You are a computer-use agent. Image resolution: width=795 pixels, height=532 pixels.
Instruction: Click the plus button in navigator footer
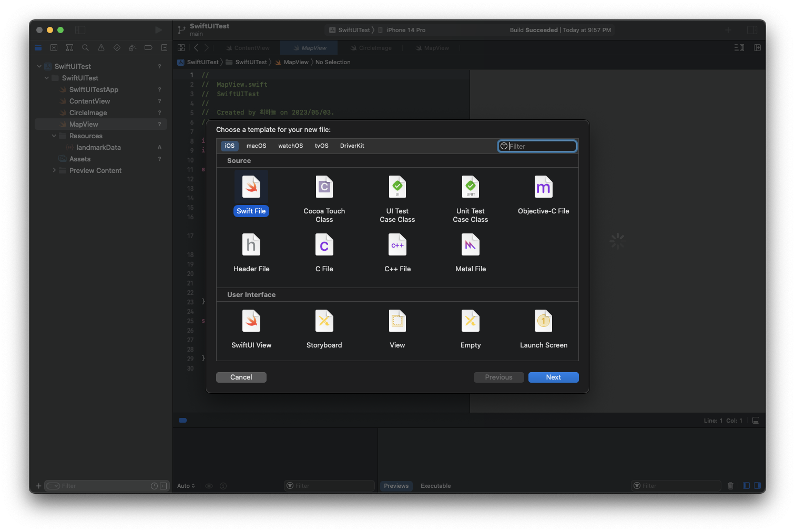[38, 486]
